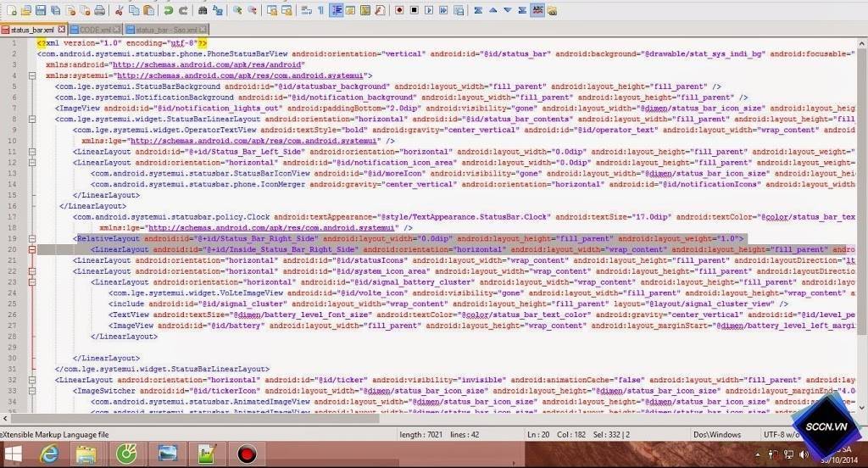
Task: Zoom in the editor view
Action: coord(237,10)
